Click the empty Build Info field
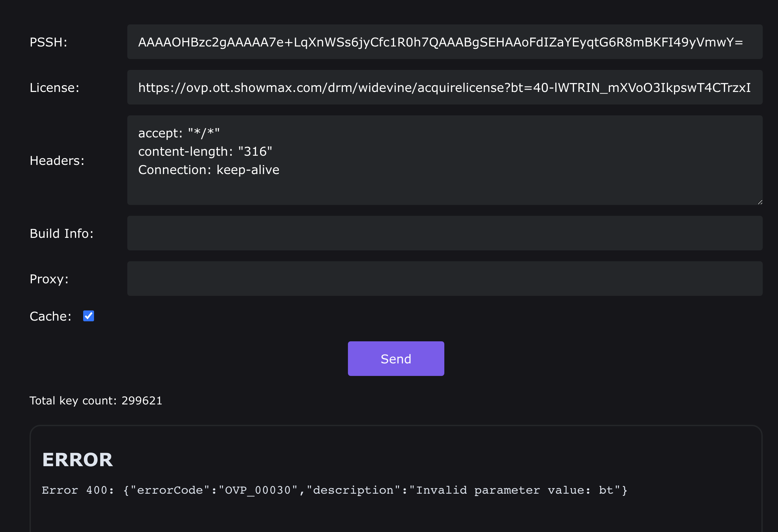 (x=445, y=233)
